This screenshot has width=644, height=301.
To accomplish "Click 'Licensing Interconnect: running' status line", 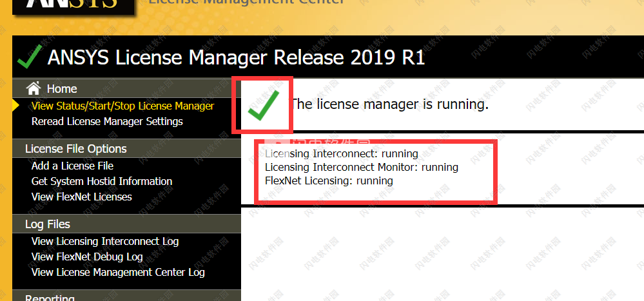I will click(342, 154).
